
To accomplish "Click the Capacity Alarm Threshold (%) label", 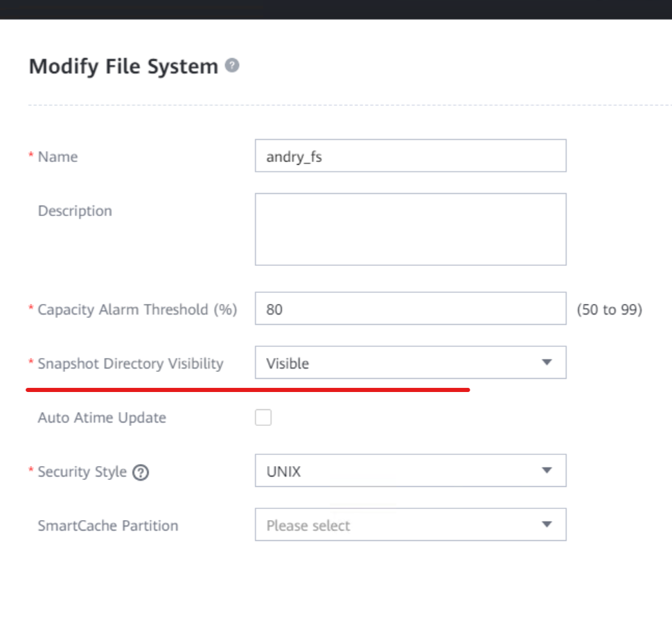I will pos(137,310).
